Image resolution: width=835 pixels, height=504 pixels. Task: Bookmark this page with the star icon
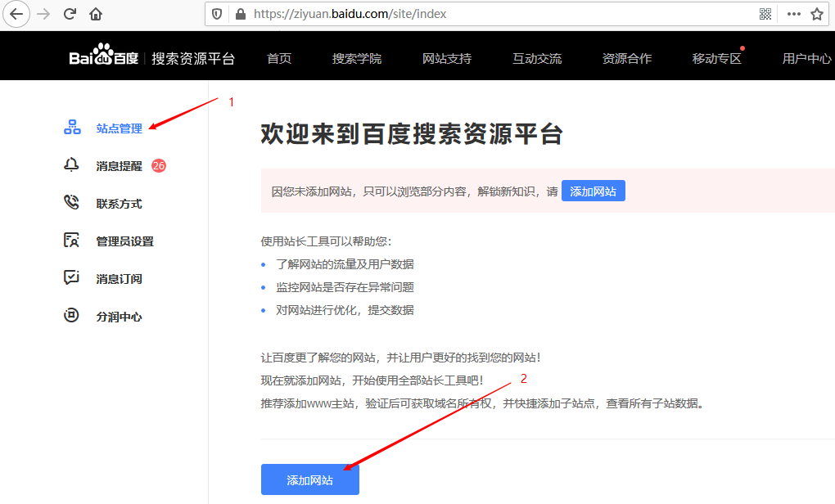817,14
